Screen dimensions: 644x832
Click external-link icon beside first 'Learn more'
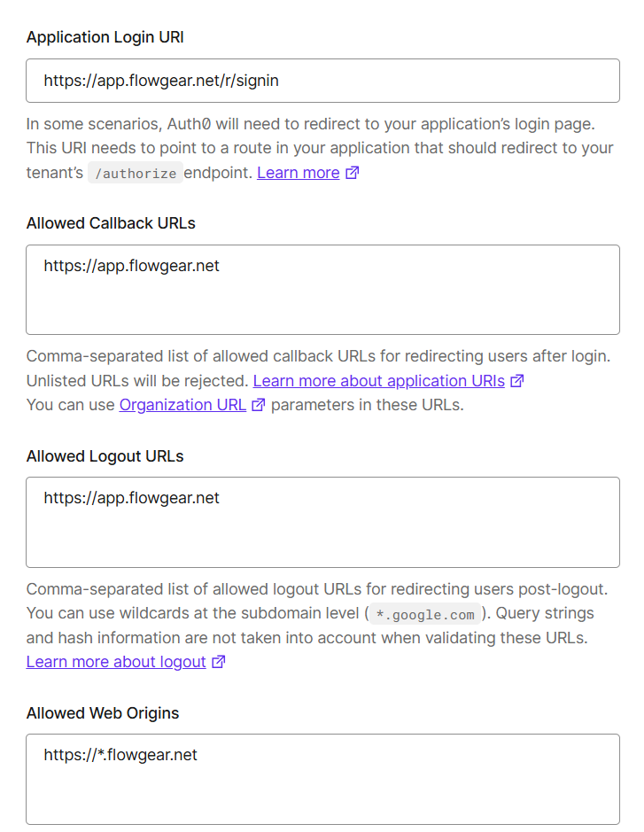click(x=353, y=174)
